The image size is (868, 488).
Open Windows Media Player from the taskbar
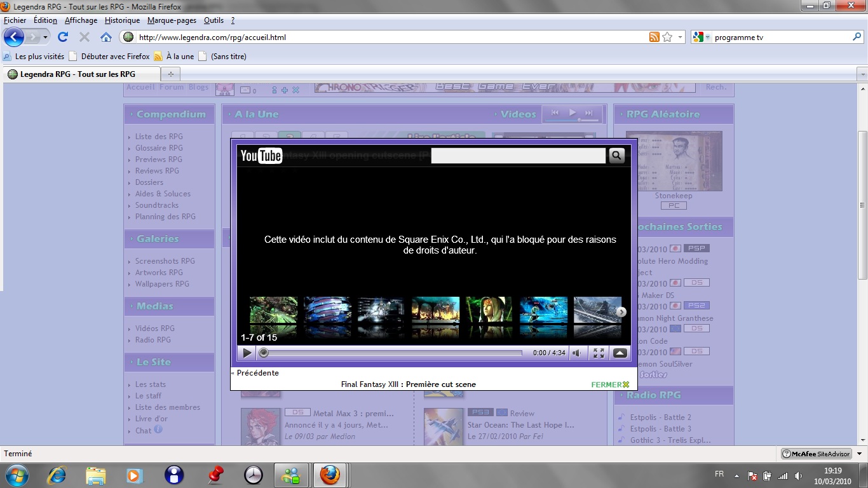coord(135,475)
